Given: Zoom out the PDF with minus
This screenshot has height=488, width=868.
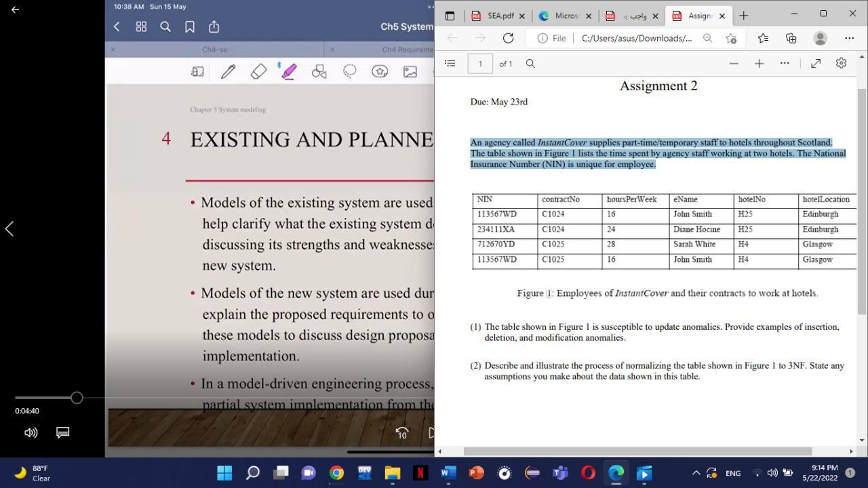Looking at the screenshot, I should click(734, 63).
